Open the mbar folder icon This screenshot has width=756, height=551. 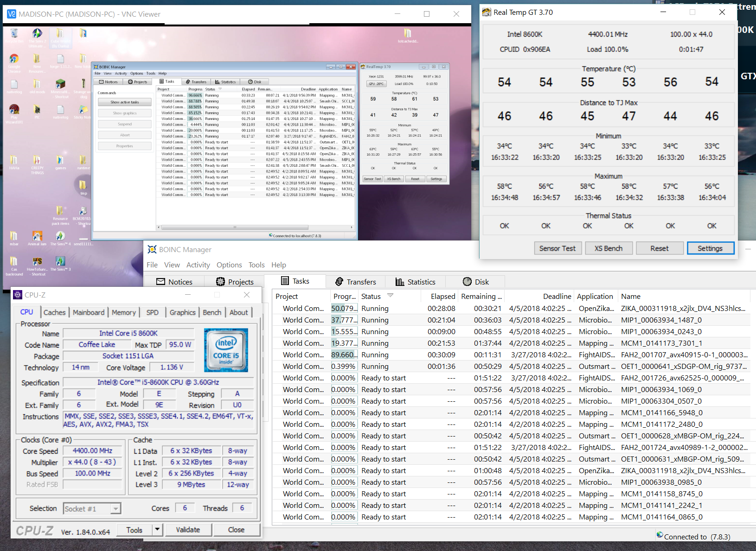(14, 236)
